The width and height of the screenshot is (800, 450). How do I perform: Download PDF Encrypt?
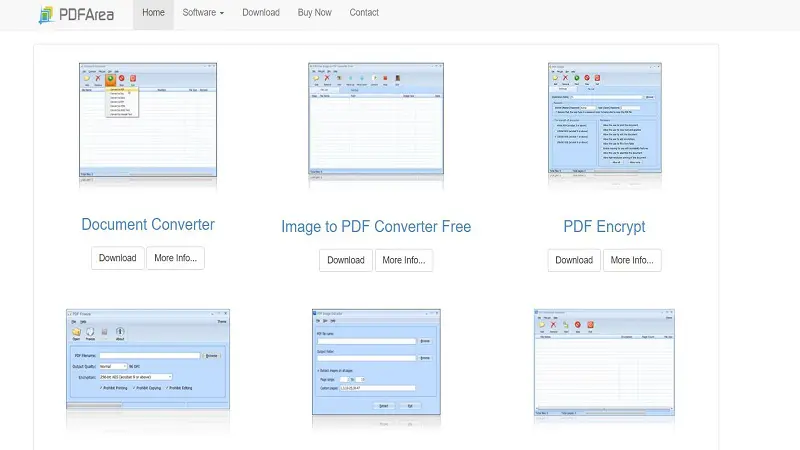(x=574, y=260)
